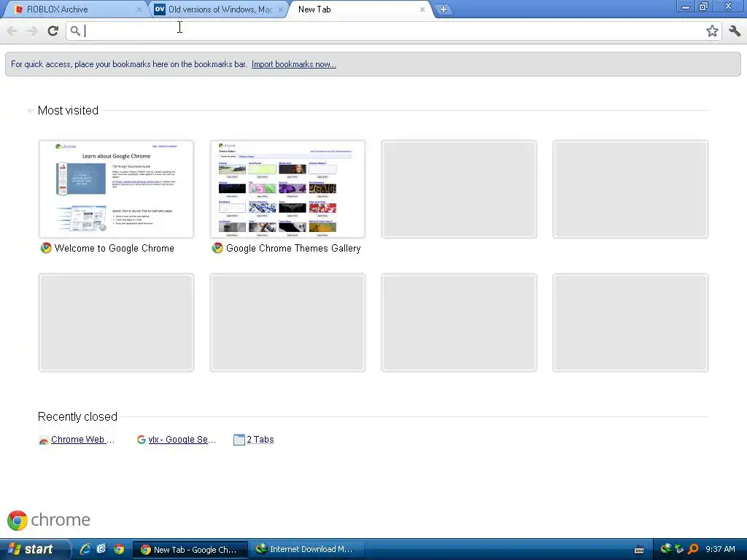Open the wrench settings menu
The height and width of the screenshot is (560, 747).
tap(735, 31)
